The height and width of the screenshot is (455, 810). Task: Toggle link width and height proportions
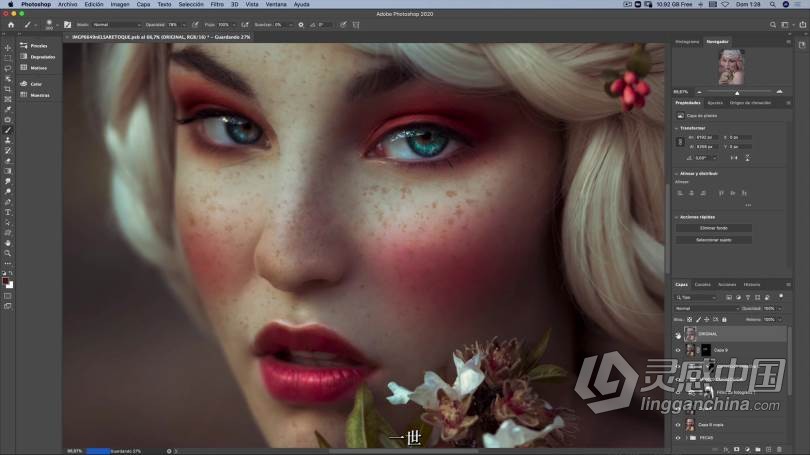click(x=680, y=142)
